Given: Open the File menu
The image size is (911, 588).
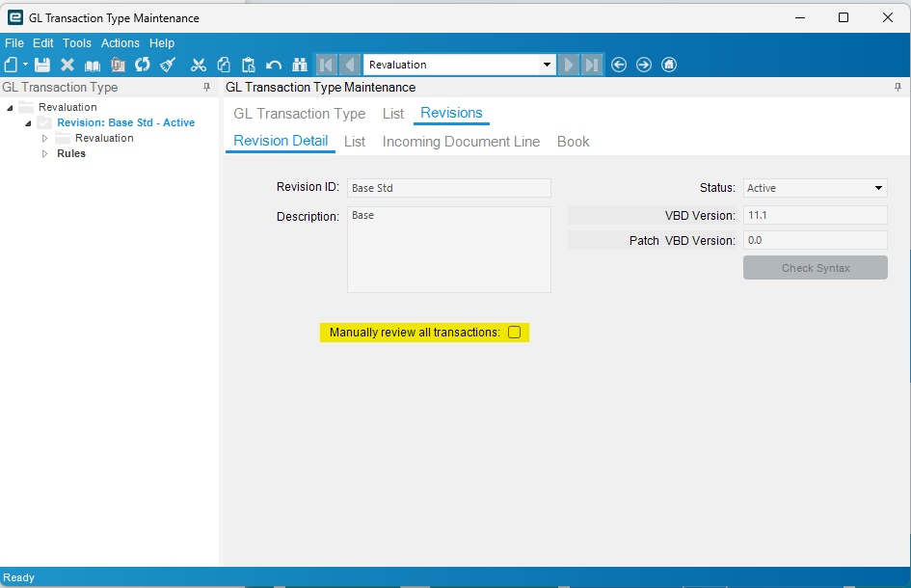Looking at the screenshot, I should tap(13, 43).
